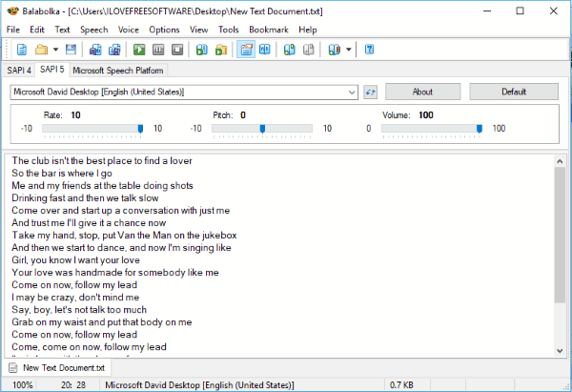The image size is (572, 392).
Task: Expand the named bookmarks dropdown arrow
Action: click(x=348, y=50)
